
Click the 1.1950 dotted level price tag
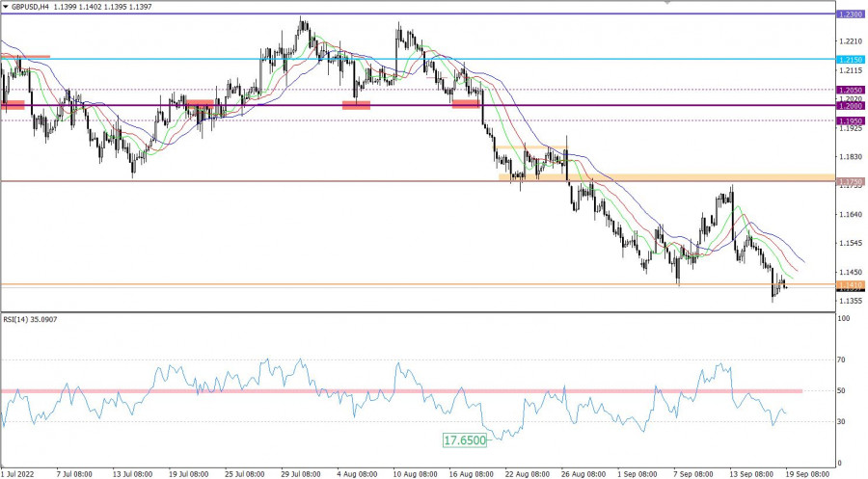point(850,120)
